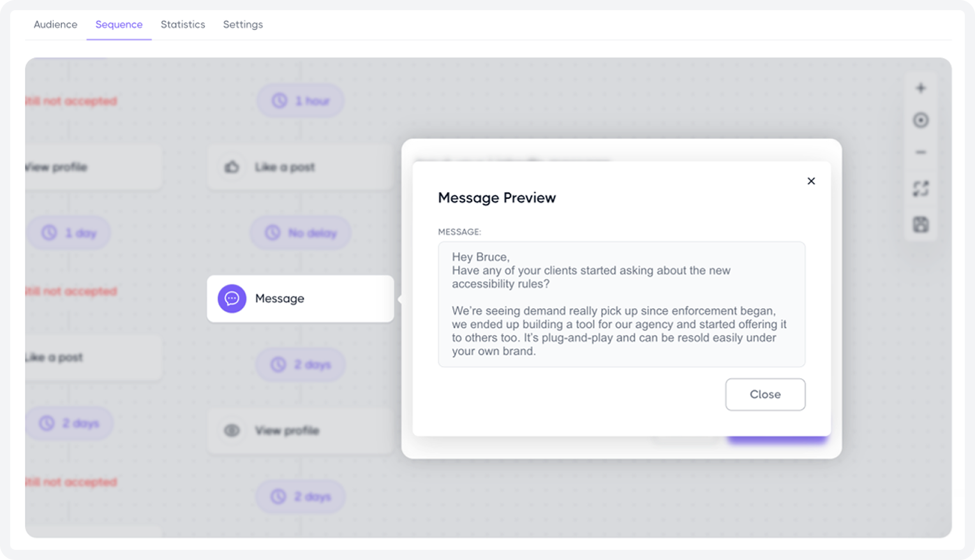The height and width of the screenshot is (560, 975).
Task: Click the Still not accepted label
Action: [72, 291]
